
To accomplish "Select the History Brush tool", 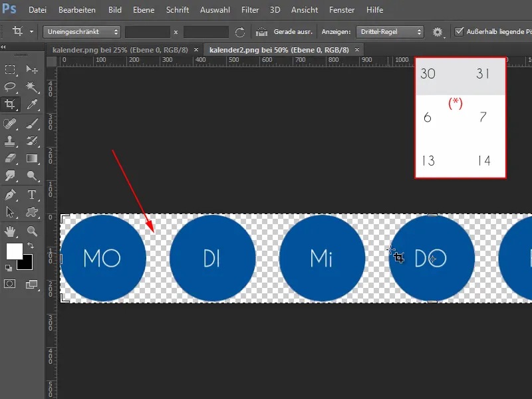I will click(x=32, y=141).
